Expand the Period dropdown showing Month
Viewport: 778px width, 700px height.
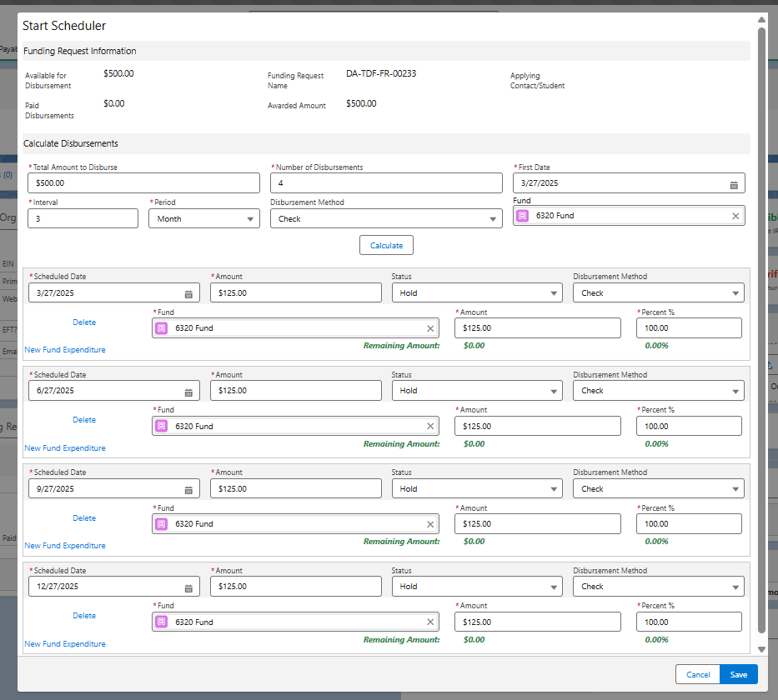204,218
